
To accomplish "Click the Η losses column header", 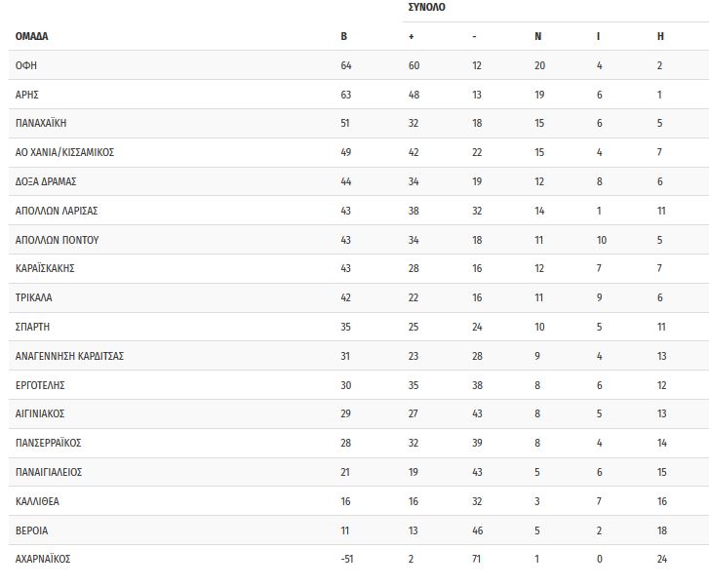I will click(660, 36).
